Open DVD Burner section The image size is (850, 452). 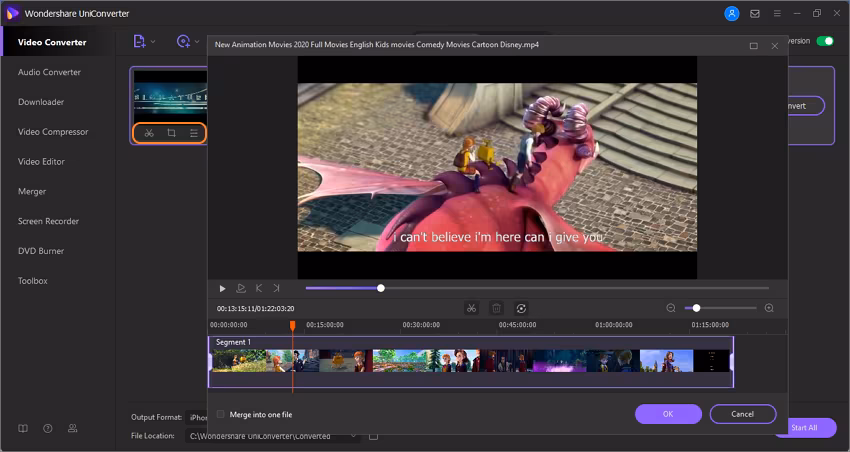[x=41, y=251]
